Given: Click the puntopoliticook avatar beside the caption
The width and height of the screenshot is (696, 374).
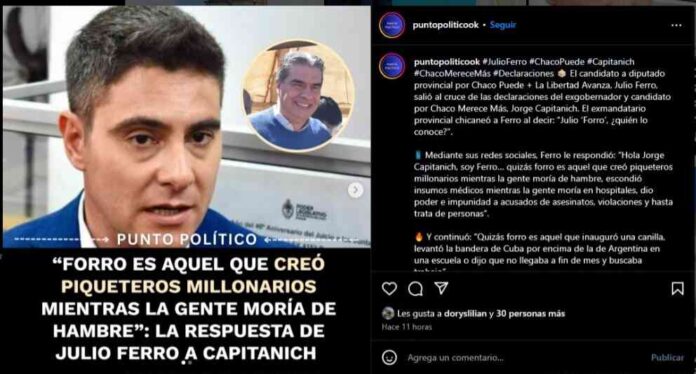Looking at the screenshot, I should (x=392, y=67).
